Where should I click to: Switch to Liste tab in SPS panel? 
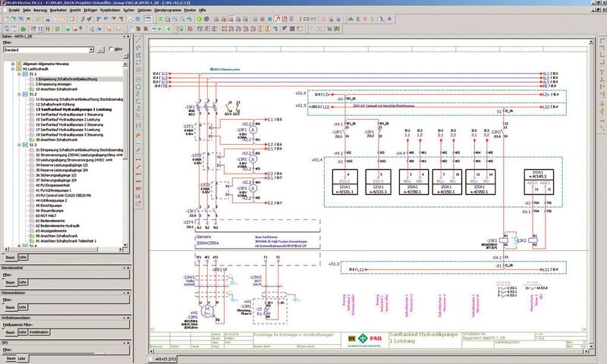coord(22,359)
